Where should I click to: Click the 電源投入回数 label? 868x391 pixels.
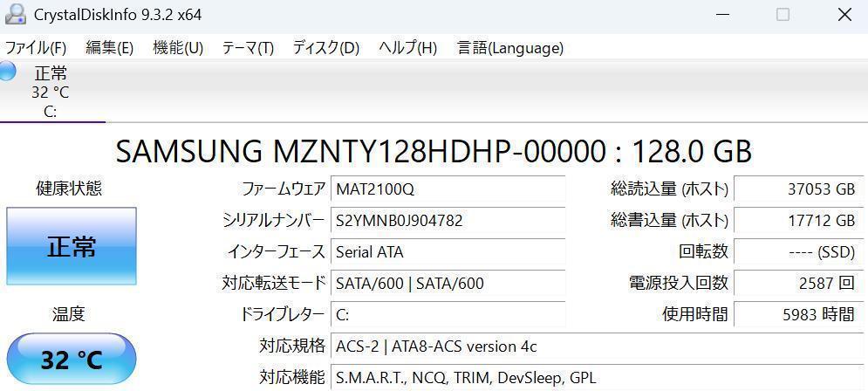678,284
